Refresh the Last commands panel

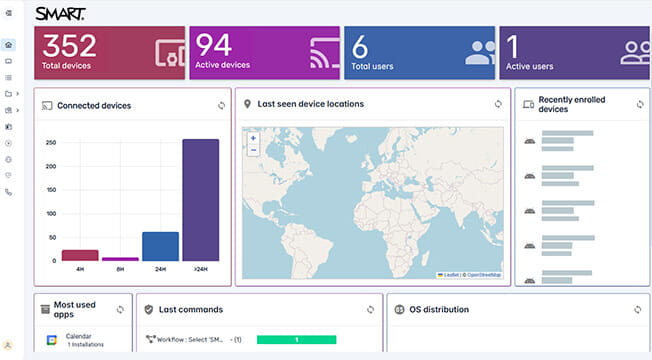pyautogui.click(x=370, y=310)
